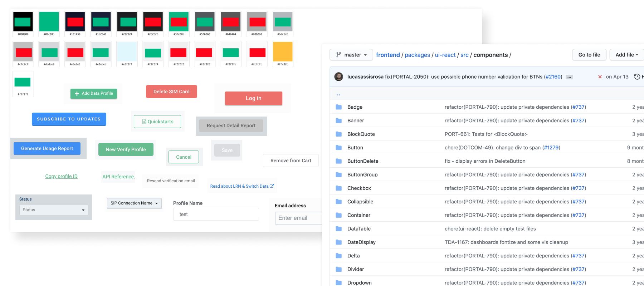
Task: Open the DataTable folder name
Action: click(x=359, y=229)
